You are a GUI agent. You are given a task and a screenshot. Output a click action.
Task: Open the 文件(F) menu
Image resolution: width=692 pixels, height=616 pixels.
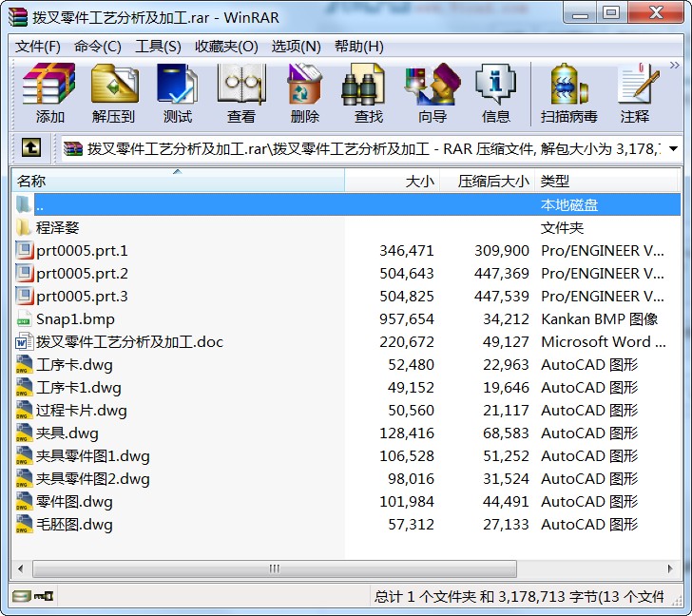tap(37, 47)
